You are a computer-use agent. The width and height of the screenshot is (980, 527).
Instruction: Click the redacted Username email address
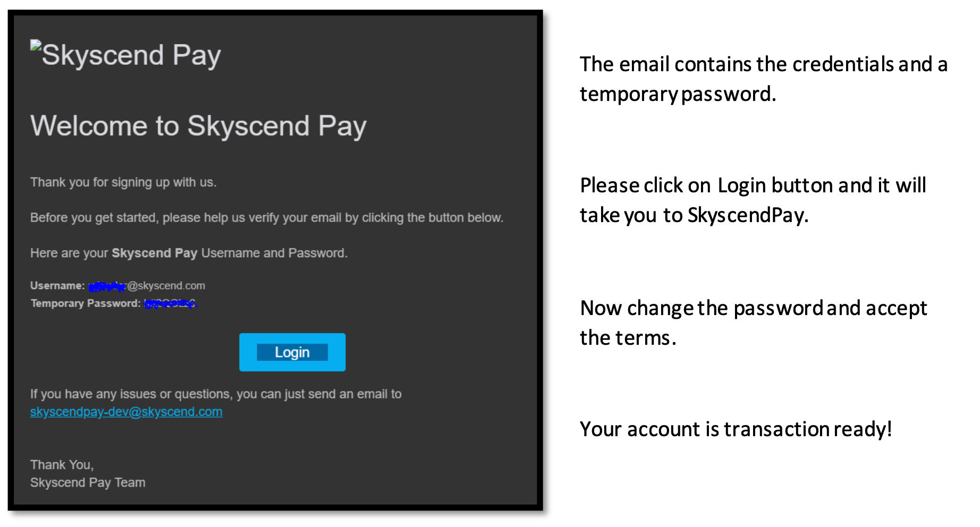coord(146,286)
